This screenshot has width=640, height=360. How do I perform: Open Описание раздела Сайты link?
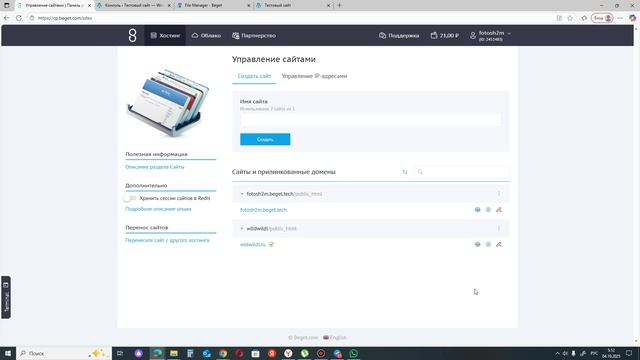[x=155, y=167]
